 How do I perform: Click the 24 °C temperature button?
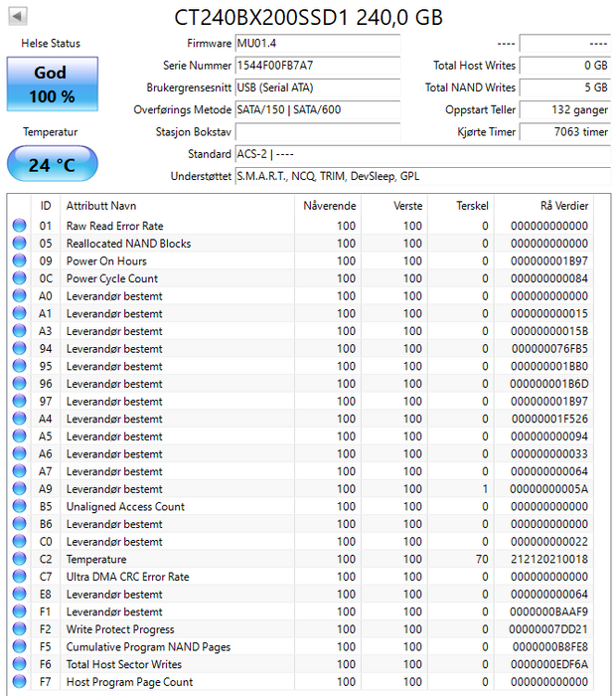coord(52,164)
